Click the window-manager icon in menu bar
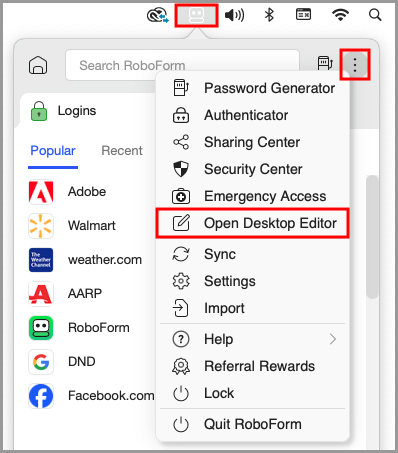The height and width of the screenshot is (453, 398). [303, 15]
